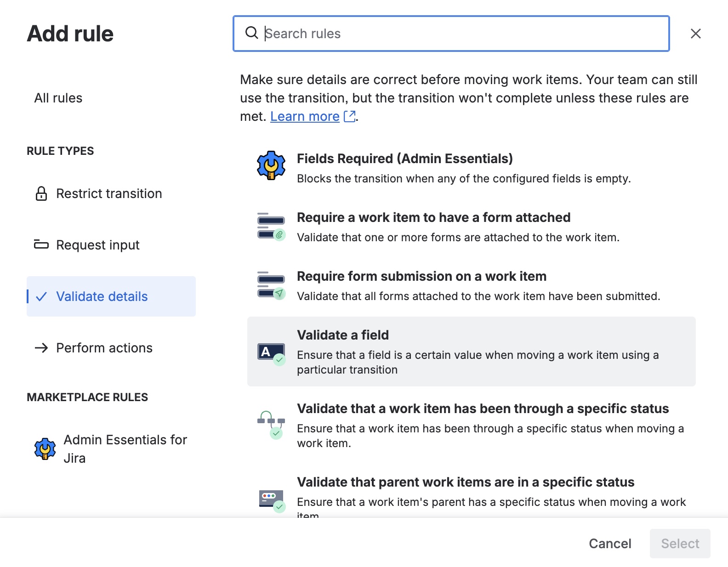This screenshot has width=728, height=567.
Task: Click the Select button
Action: 680,544
